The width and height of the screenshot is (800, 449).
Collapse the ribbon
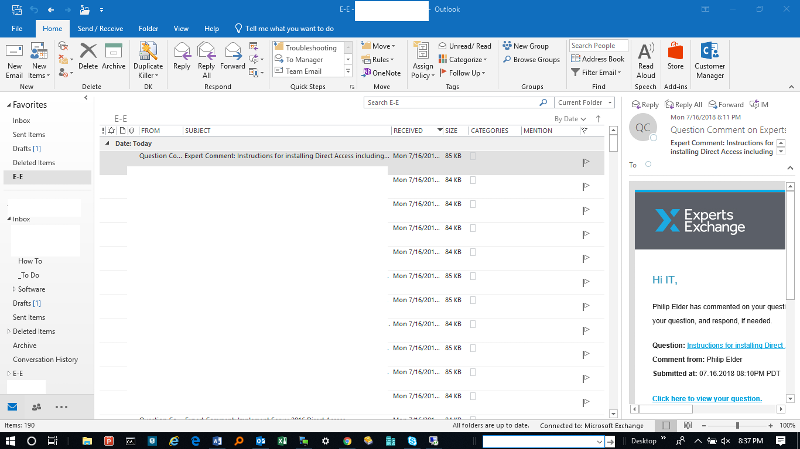[791, 87]
